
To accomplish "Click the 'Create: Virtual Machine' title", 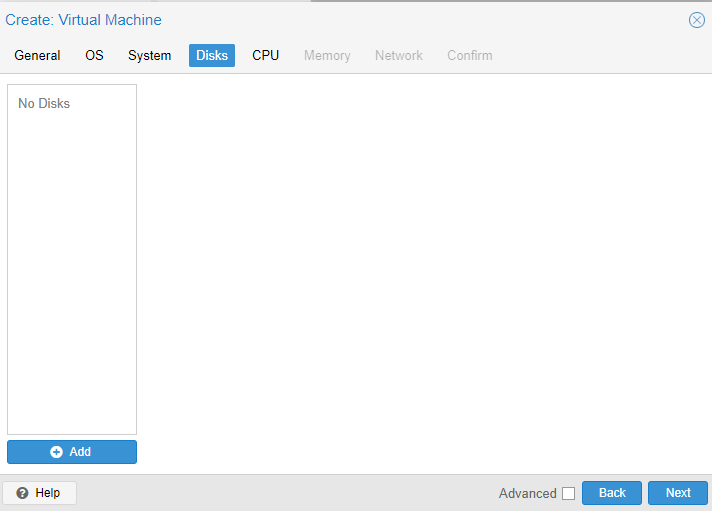I will pos(84,20).
